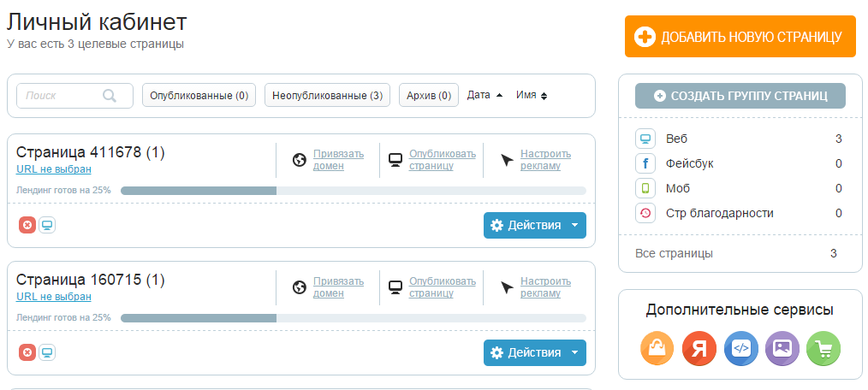Image resolution: width=868 pixels, height=390 pixels.
Task: Expand Действия menu for Страница 160715
Action: tap(535, 352)
